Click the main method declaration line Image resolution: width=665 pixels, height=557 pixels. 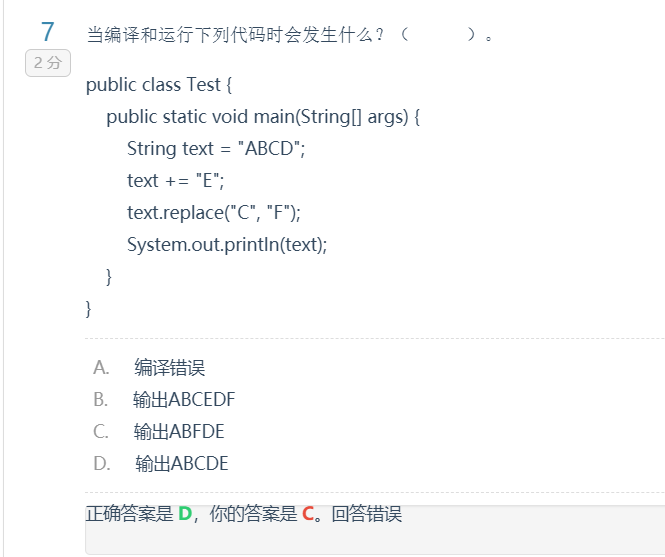point(263,116)
